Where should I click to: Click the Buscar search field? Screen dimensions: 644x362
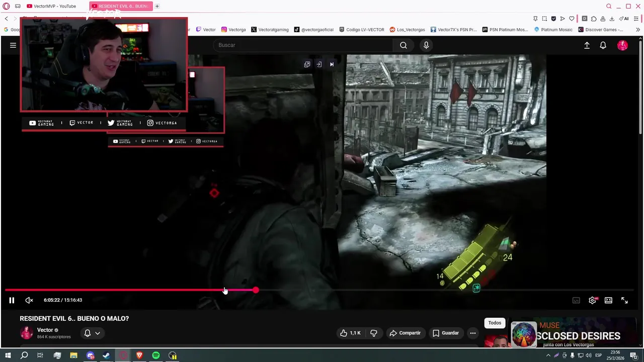click(303, 45)
